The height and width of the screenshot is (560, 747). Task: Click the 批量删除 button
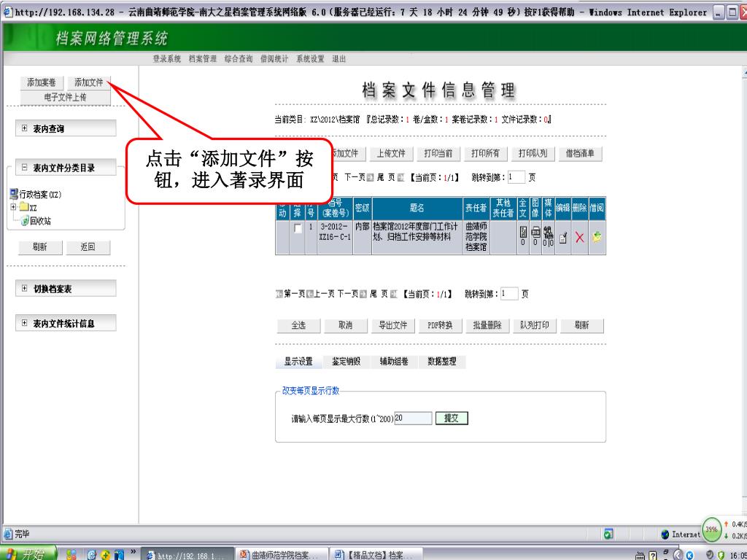click(x=487, y=325)
